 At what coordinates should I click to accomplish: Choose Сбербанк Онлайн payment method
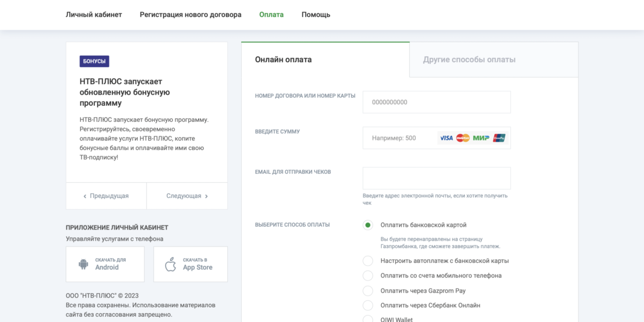pos(368,305)
